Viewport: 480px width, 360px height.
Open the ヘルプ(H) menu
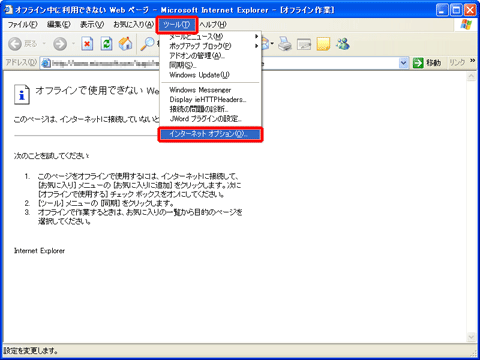(x=213, y=25)
